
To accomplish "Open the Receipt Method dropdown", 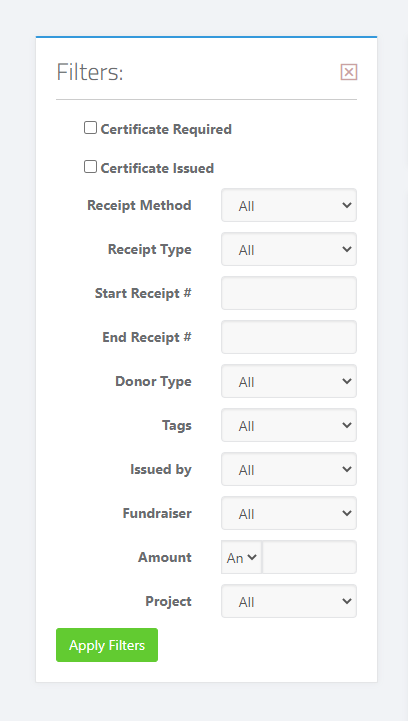I will pos(289,205).
